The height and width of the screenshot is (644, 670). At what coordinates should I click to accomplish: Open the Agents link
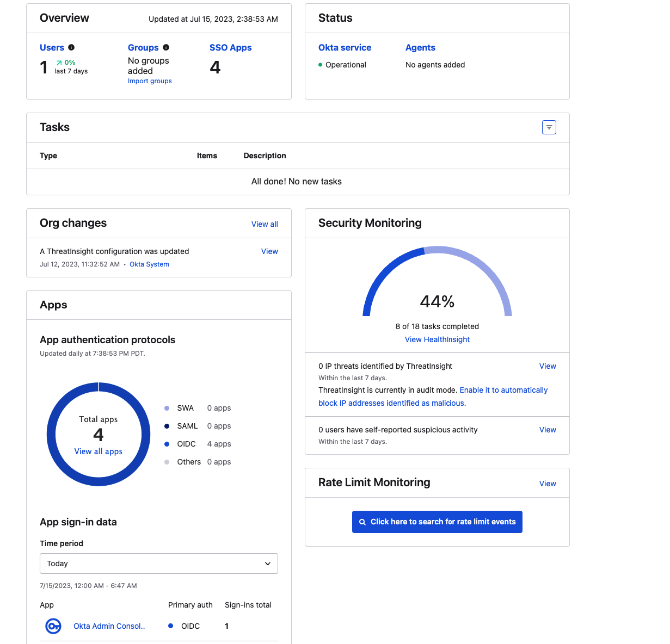click(x=420, y=47)
